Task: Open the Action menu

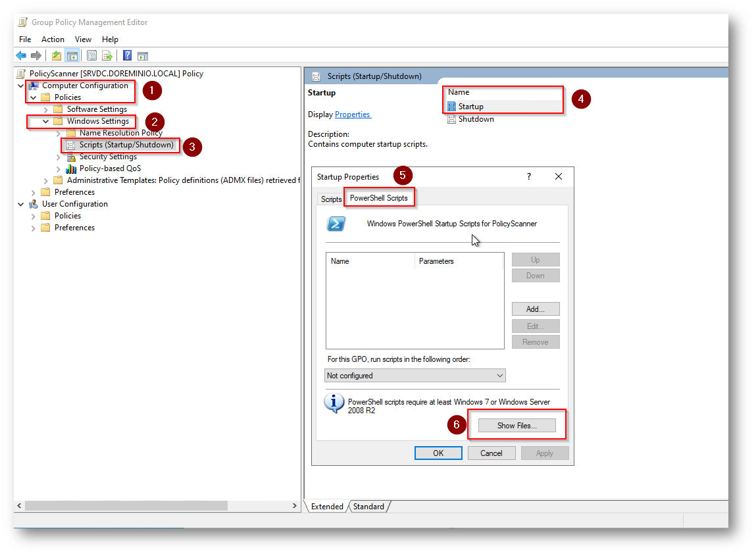Action: coord(53,39)
